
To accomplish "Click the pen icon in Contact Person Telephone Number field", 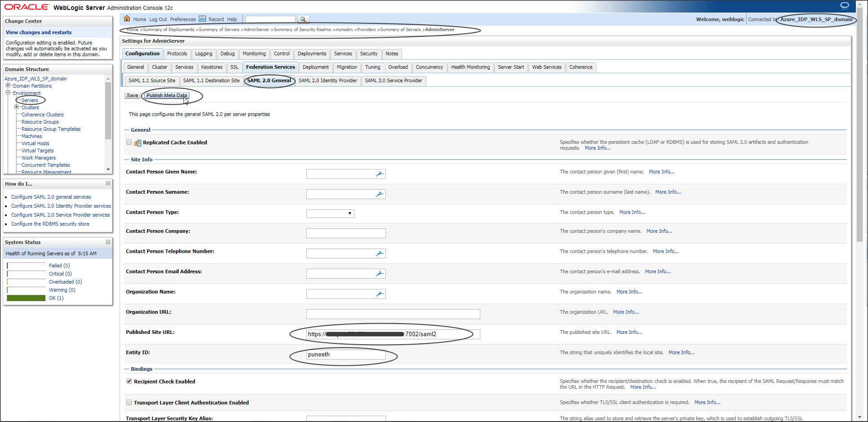I will 380,253.
